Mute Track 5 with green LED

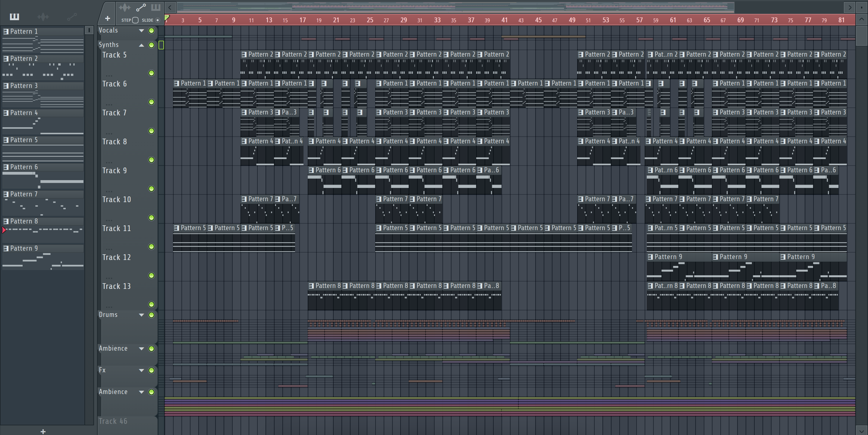tap(152, 73)
